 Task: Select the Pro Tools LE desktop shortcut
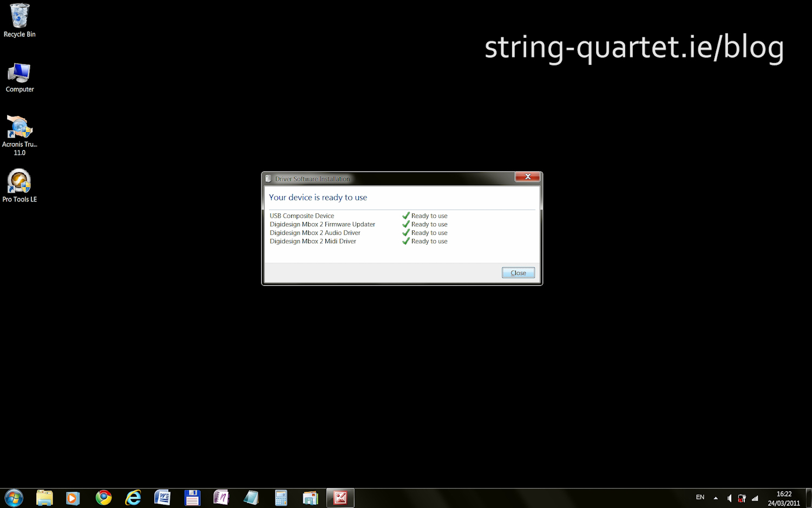19,186
